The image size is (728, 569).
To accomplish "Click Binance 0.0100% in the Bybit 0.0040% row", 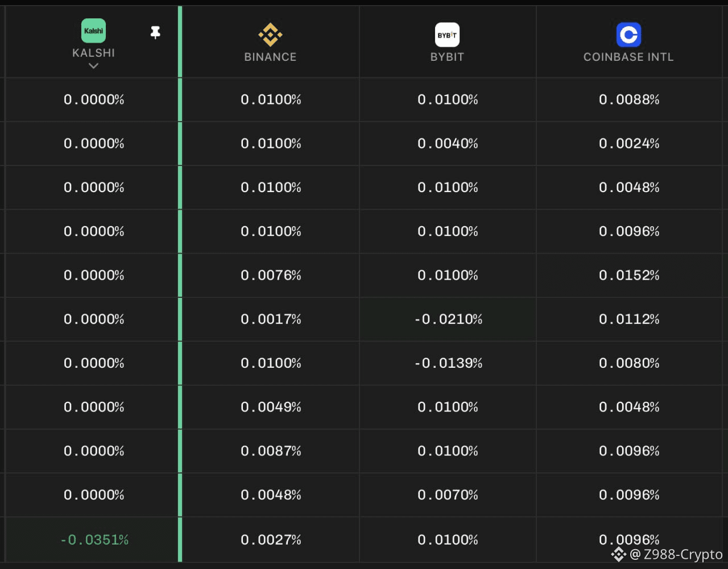I will (x=271, y=144).
